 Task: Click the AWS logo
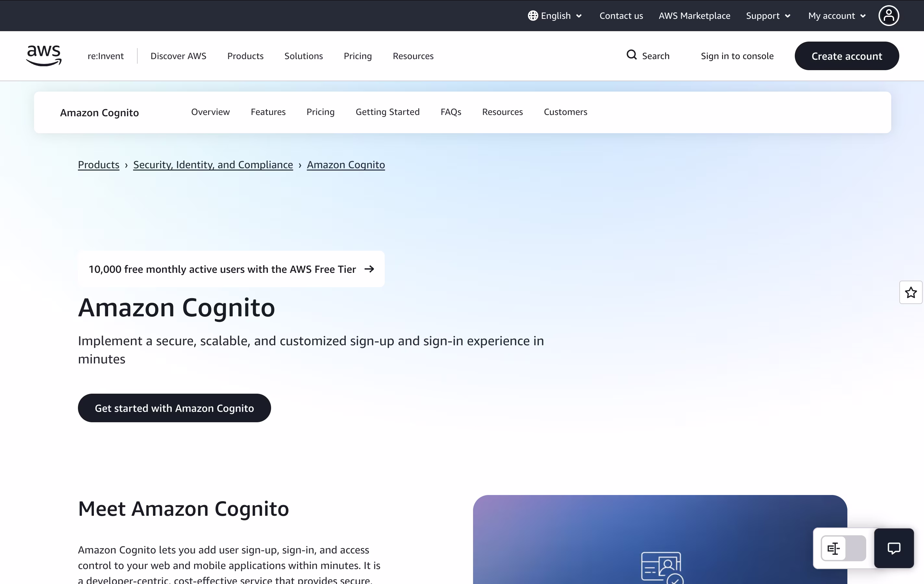44,56
